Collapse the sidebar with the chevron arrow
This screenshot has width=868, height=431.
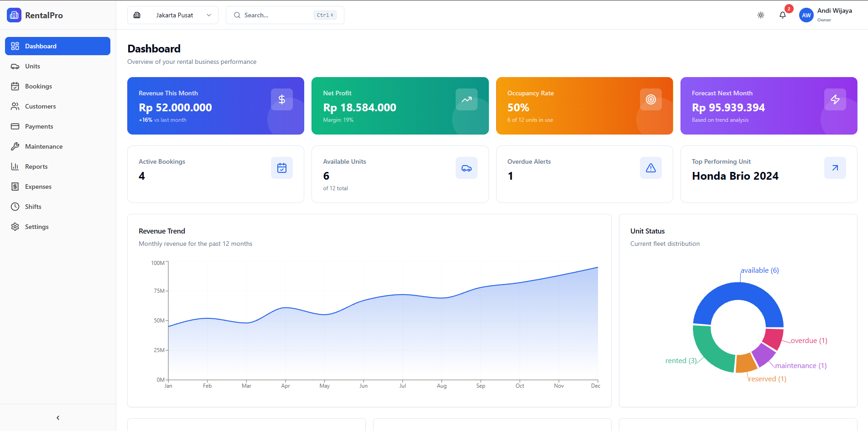58,418
